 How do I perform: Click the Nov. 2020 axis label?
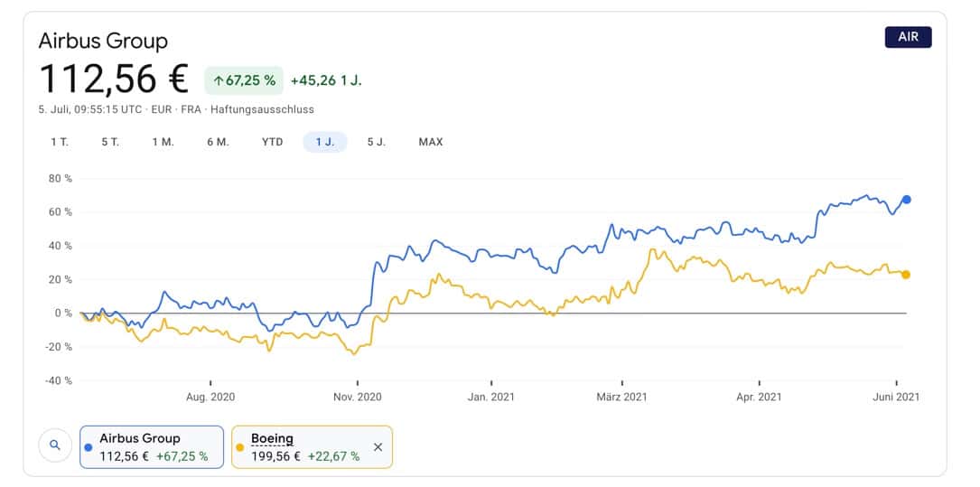pyautogui.click(x=357, y=397)
